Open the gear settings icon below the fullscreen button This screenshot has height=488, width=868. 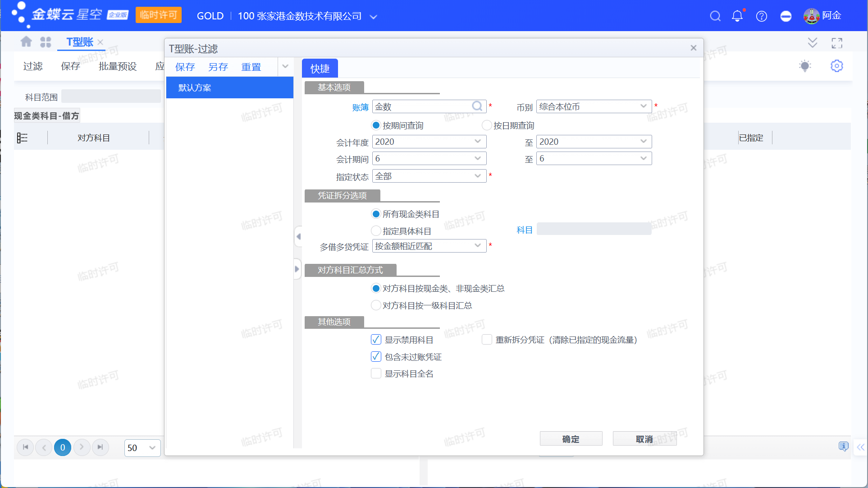(837, 66)
